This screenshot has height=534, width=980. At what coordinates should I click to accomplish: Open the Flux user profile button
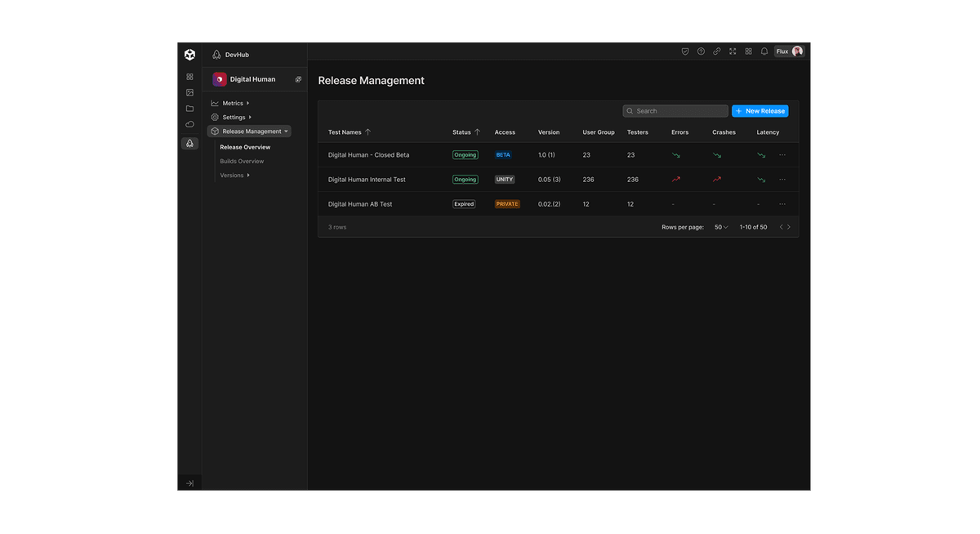(789, 51)
